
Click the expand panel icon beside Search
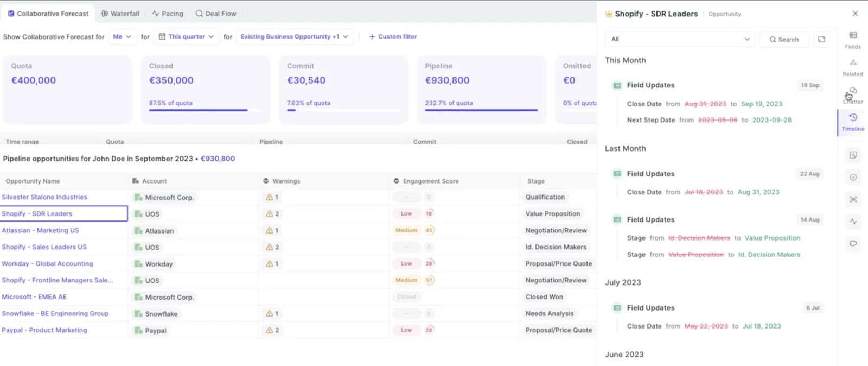pos(821,39)
